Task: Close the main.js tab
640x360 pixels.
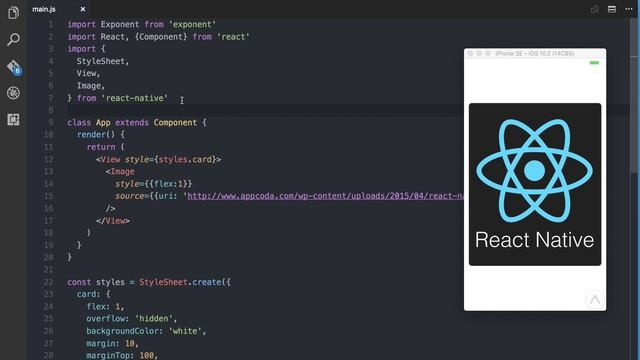Action: coord(83,9)
